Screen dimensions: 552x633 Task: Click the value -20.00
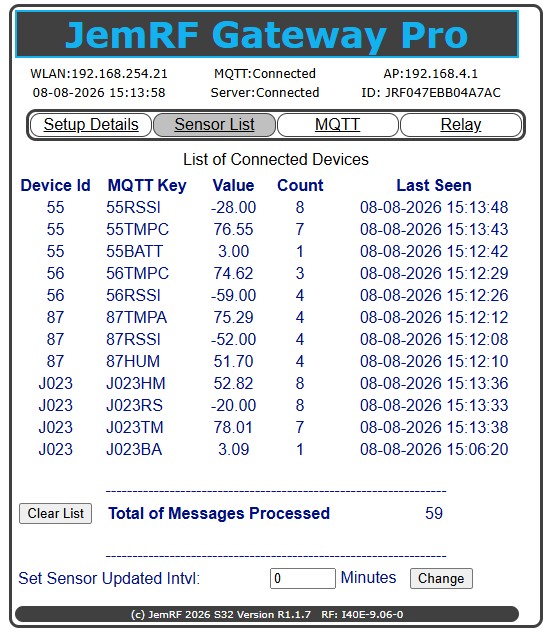pos(233,406)
